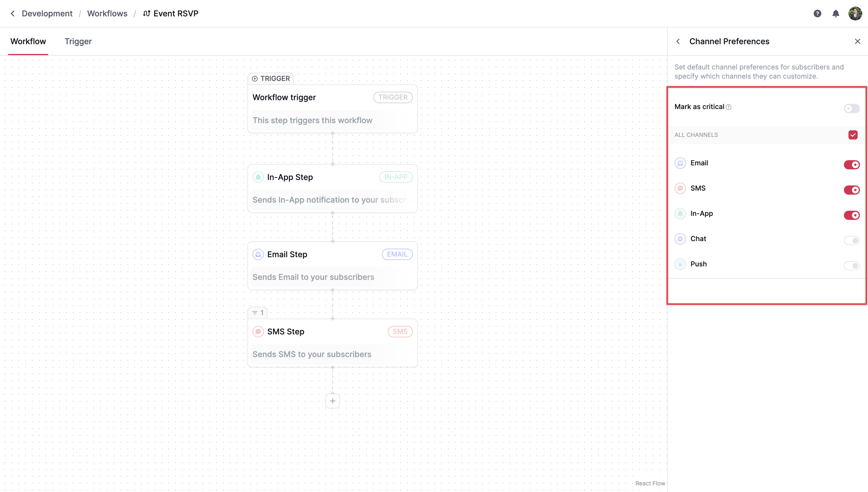Viewport: 868px width, 492px height.
Task: Click the SMS channel icon in preferences
Action: point(680,188)
